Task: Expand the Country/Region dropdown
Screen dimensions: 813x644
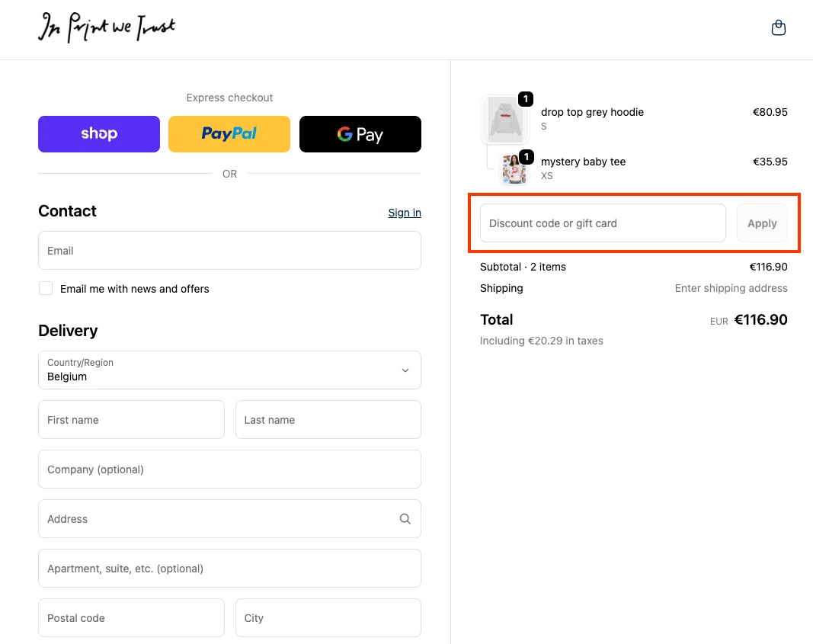Action: tap(229, 370)
